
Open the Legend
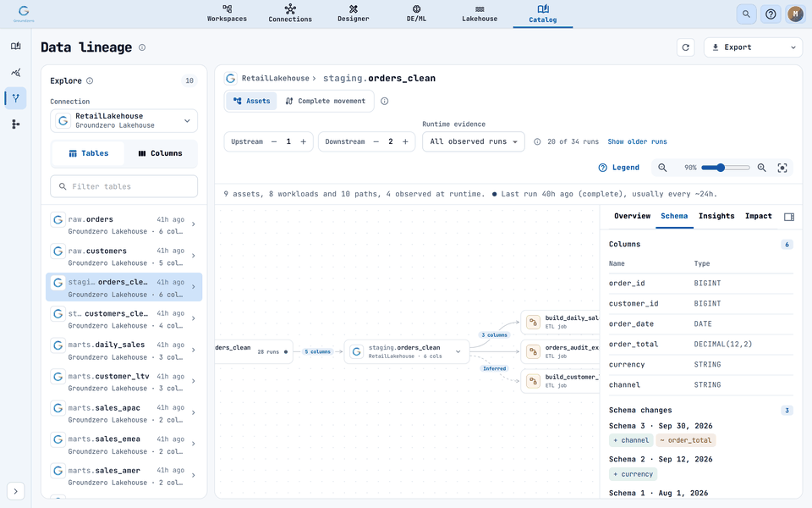click(619, 168)
